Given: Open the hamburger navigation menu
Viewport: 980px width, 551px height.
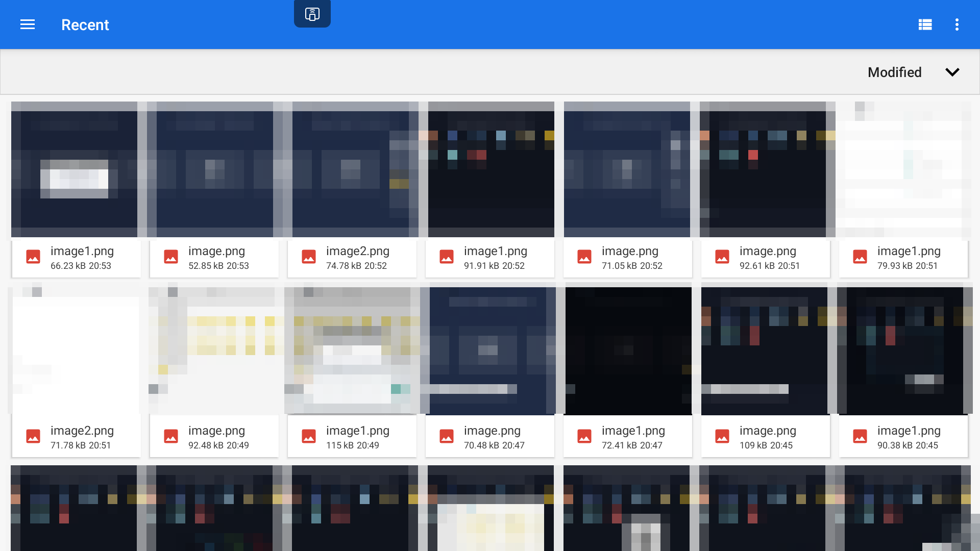Looking at the screenshot, I should 28,24.
